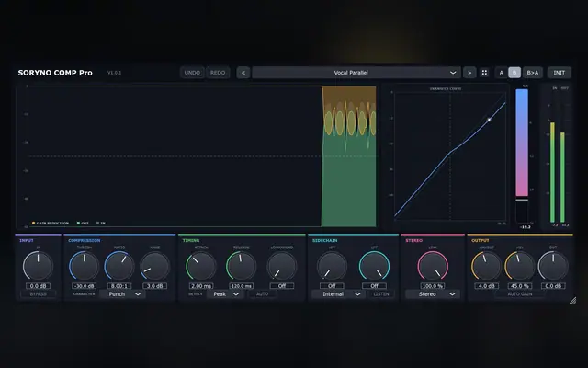Click the RELEASE knob
Image resolution: width=588 pixels, height=368 pixels.
[x=241, y=266]
